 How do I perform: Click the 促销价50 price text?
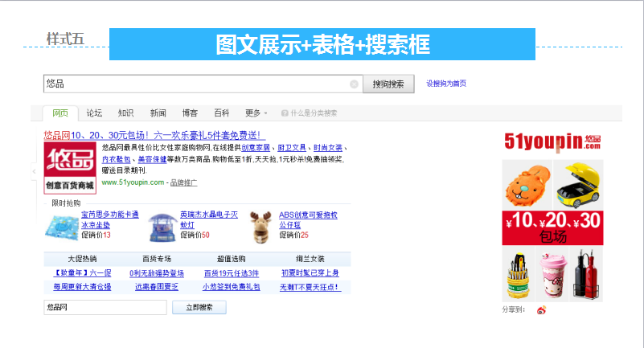click(x=195, y=235)
